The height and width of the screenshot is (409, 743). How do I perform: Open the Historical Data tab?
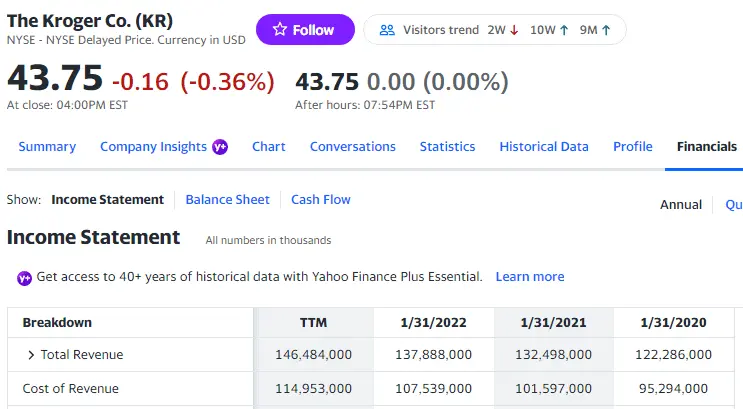pos(543,147)
